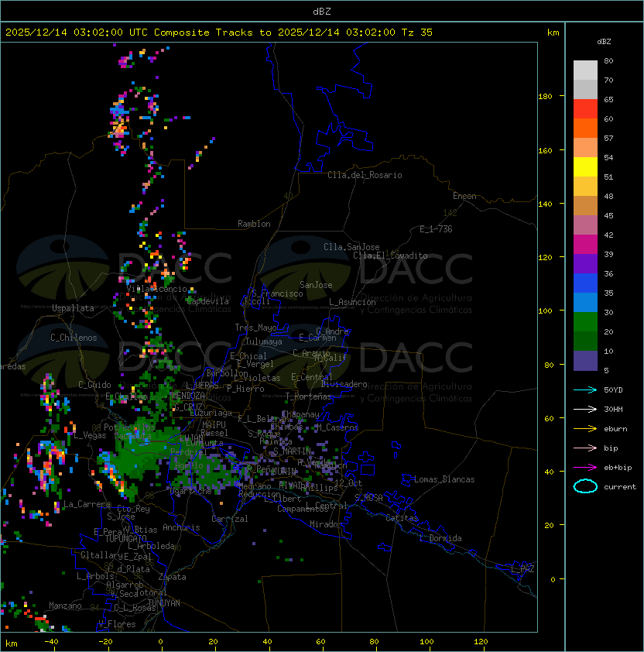Click the C_Guido place label
Screen dimensions: 644x652
click(94, 385)
